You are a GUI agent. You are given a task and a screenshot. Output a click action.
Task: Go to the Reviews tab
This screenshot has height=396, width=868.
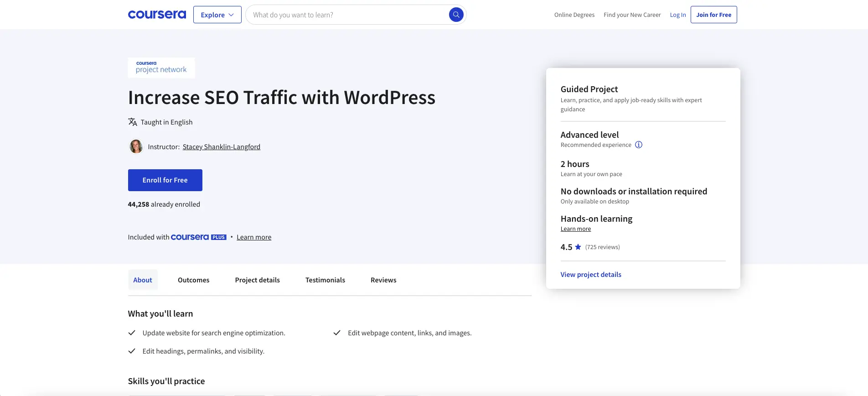coord(383,280)
